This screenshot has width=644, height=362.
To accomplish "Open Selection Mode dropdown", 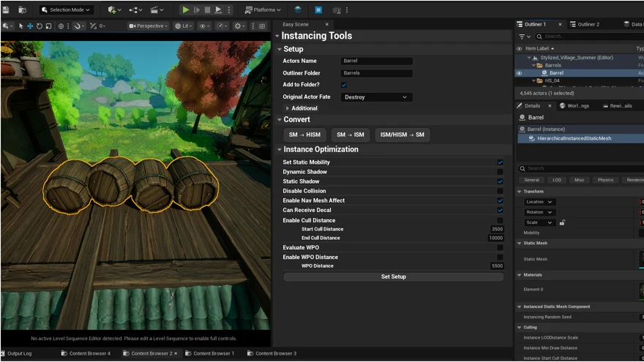I will click(x=66, y=10).
